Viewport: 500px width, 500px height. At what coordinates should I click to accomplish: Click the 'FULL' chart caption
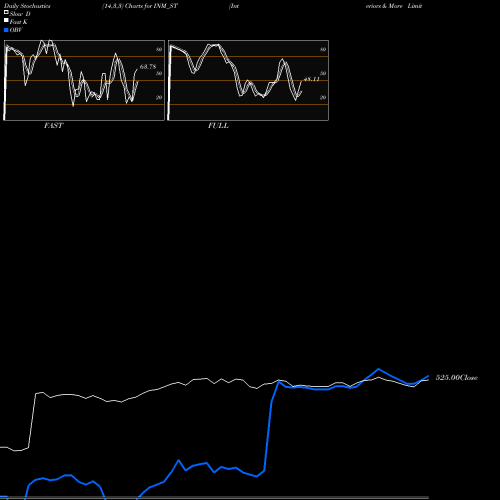click(218, 126)
